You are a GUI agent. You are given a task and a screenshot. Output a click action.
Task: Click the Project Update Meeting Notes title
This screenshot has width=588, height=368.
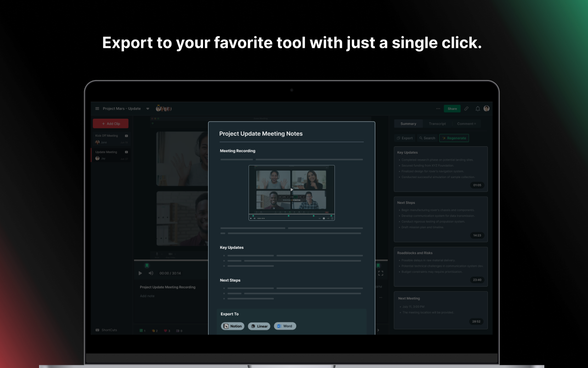(x=261, y=134)
